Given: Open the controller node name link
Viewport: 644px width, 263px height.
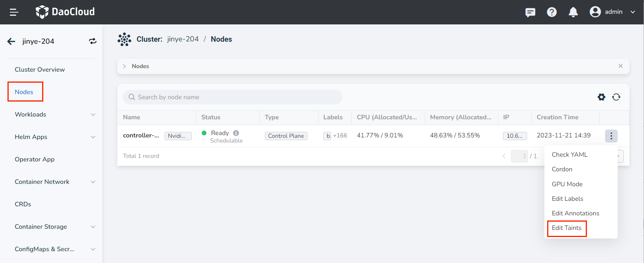Looking at the screenshot, I should point(141,135).
